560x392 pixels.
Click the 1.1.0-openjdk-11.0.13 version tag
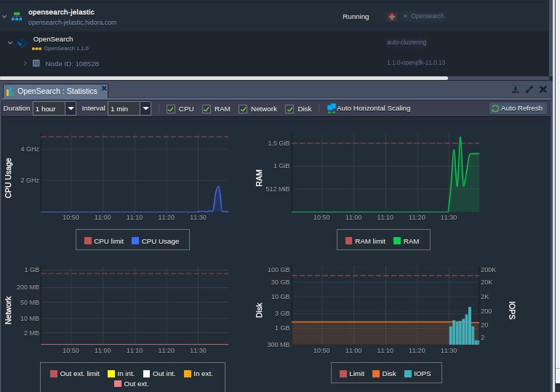416,63
